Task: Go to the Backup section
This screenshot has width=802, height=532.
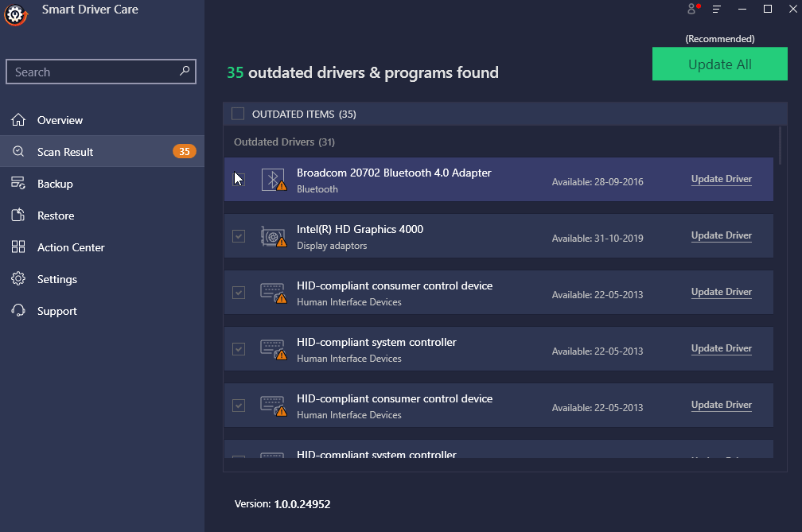Action: coord(103,184)
